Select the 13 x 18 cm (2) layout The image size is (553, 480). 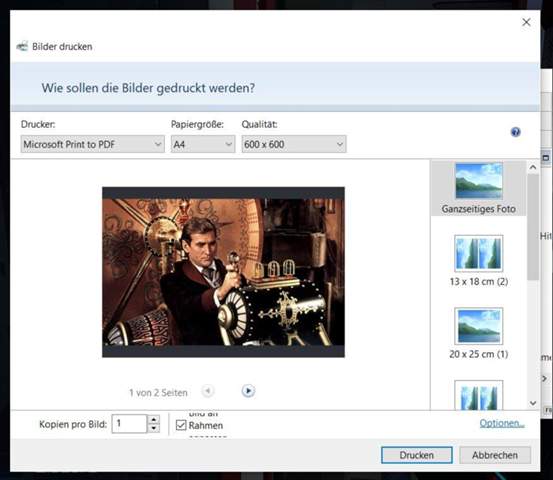479,261
